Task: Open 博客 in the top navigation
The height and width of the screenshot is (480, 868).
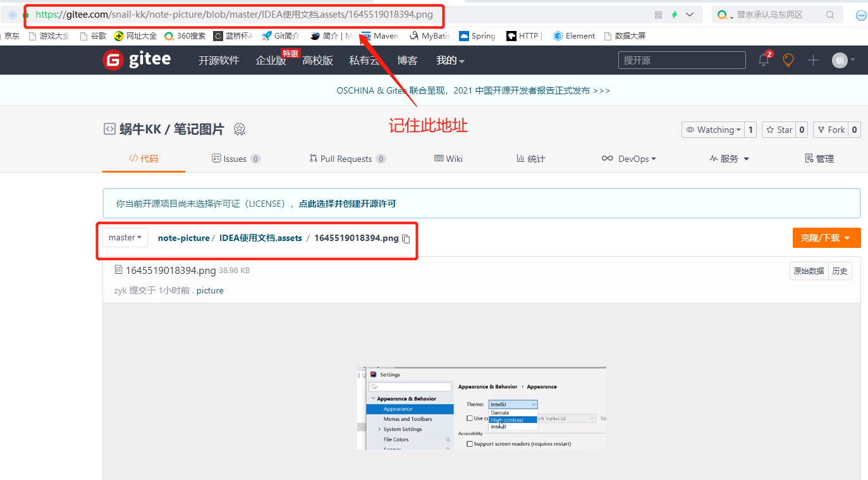Action: 407,60
